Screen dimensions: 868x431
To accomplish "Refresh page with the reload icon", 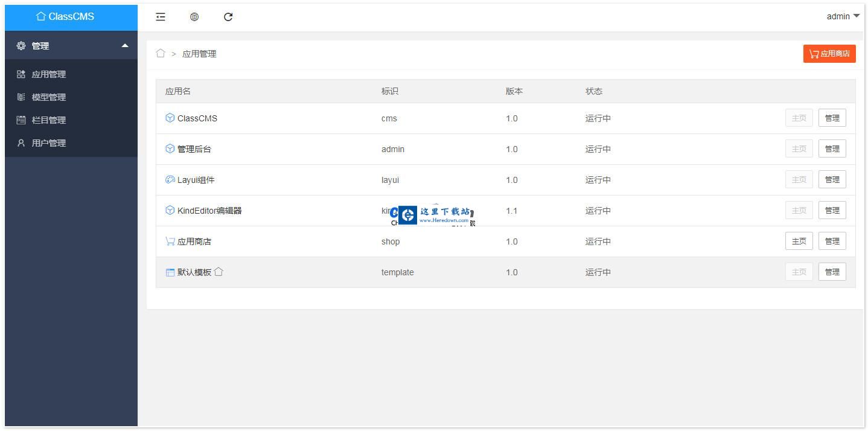I will tap(228, 17).
